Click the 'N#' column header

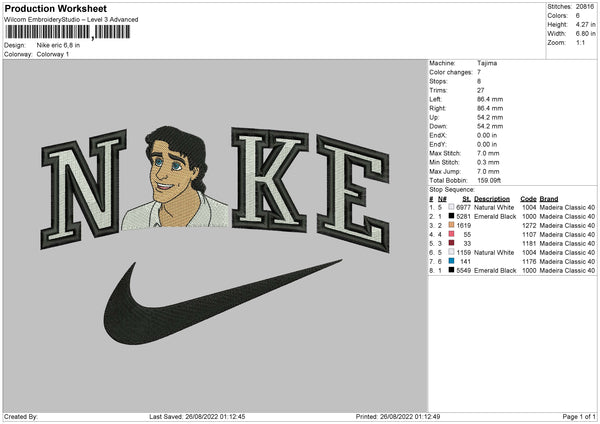pos(442,199)
